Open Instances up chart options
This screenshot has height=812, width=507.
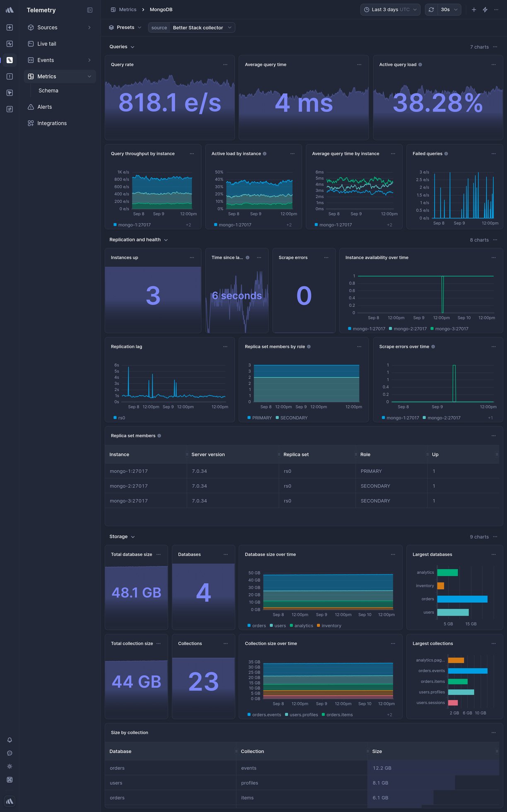[x=192, y=258]
